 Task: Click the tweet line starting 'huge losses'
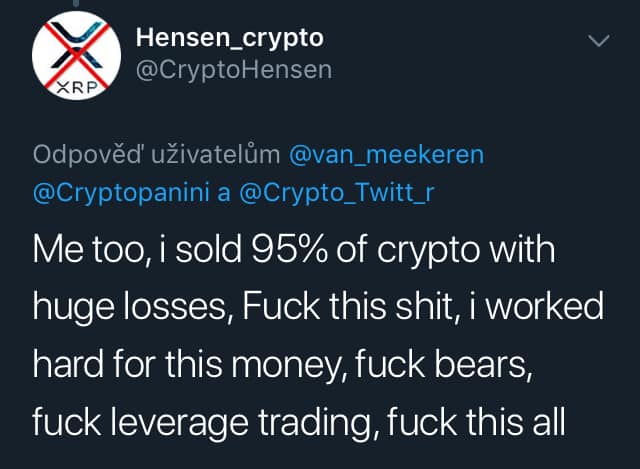(x=318, y=307)
